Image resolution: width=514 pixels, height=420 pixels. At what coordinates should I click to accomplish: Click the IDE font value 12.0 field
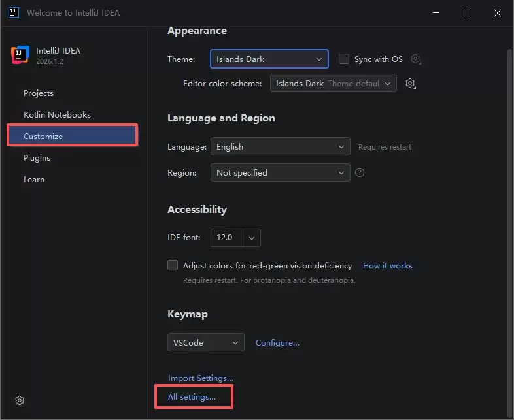coord(227,238)
